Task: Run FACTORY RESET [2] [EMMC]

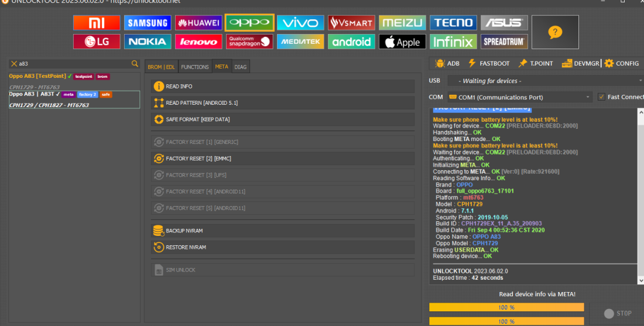Action: (283, 159)
